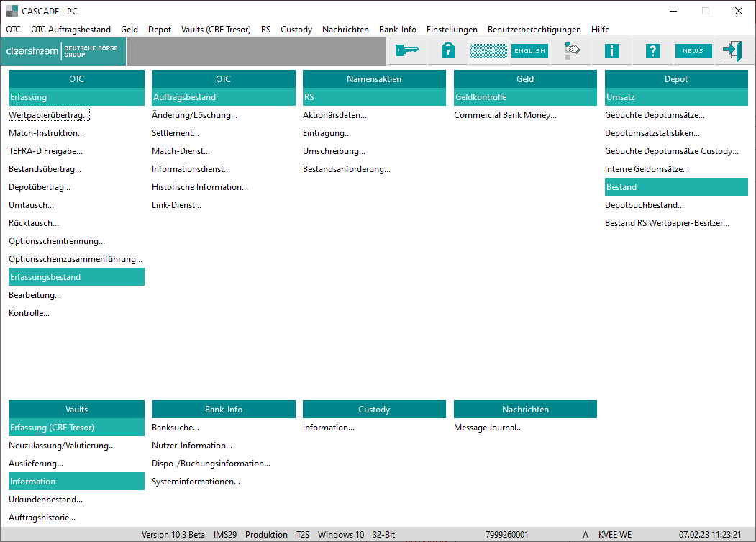Open the NEWS toolbar button
Viewport: 756px width, 542px height.
tap(693, 50)
